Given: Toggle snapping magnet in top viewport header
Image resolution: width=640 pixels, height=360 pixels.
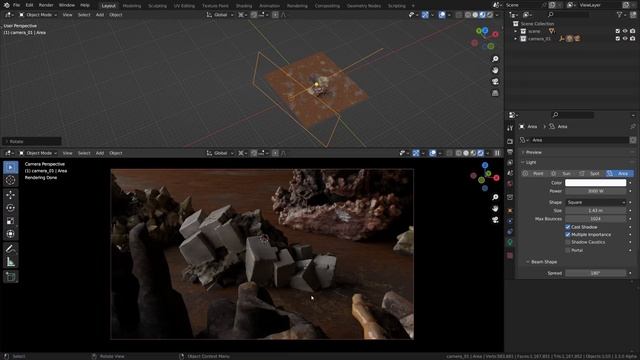Looking at the screenshot, I should pos(253,15).
